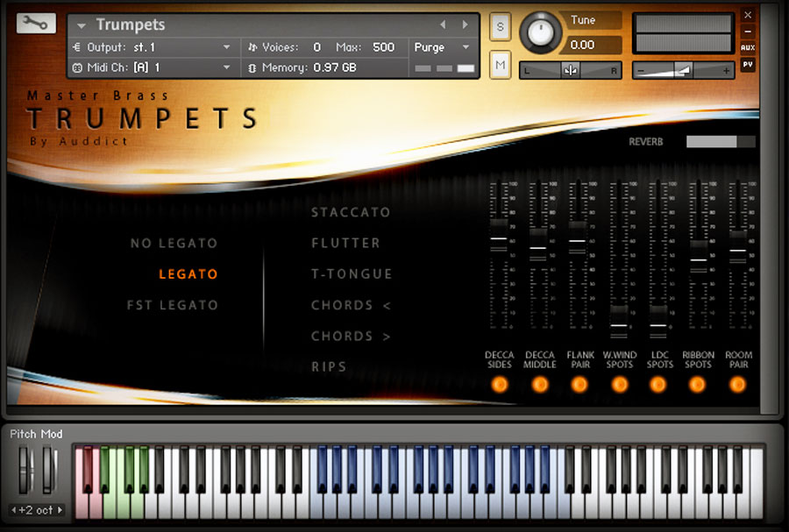Screen dimensions: 789x532
Task: Select FLUTTER articulation
Action: coord(345,244)
